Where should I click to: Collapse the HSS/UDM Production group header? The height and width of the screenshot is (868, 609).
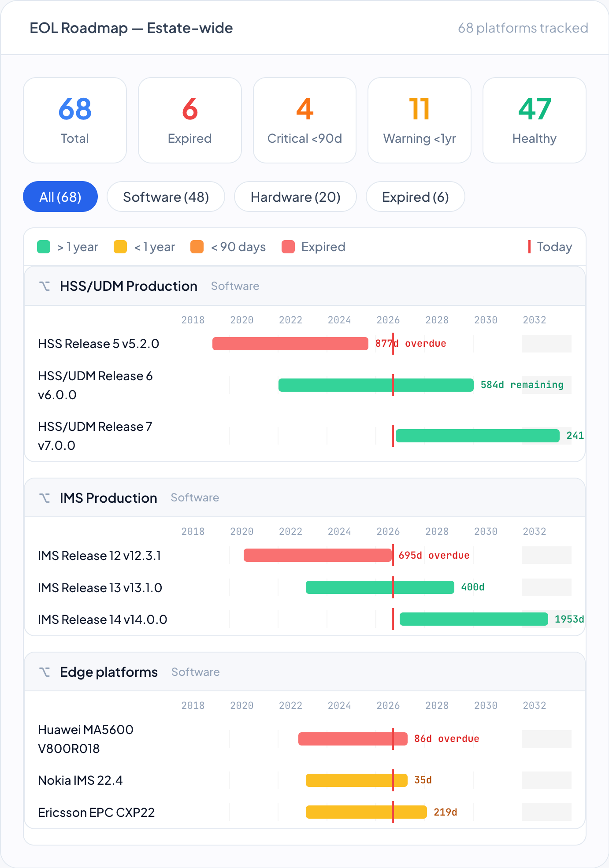pyautogui.click(x=305, y=286)
